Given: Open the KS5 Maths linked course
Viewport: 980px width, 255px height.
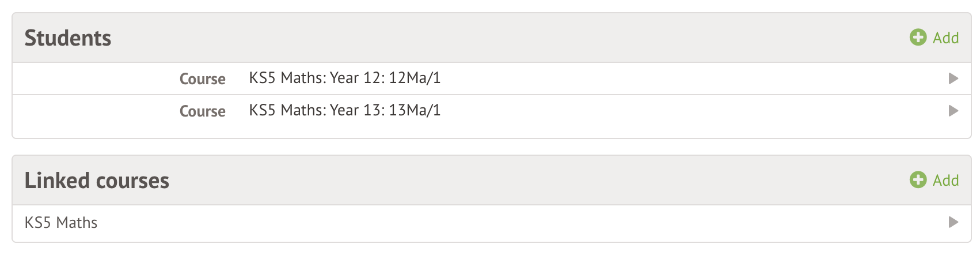Looking at the screenshot, I should [61, 223].
